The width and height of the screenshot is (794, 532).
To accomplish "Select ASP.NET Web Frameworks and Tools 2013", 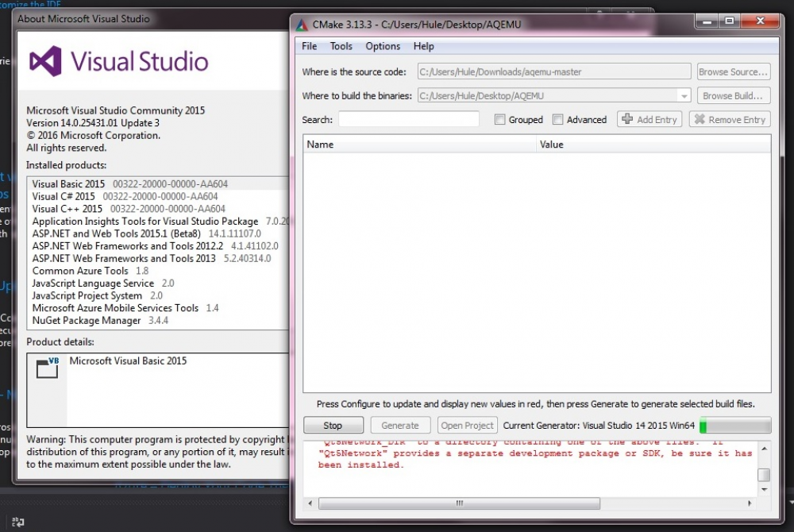I will [159, 258].
